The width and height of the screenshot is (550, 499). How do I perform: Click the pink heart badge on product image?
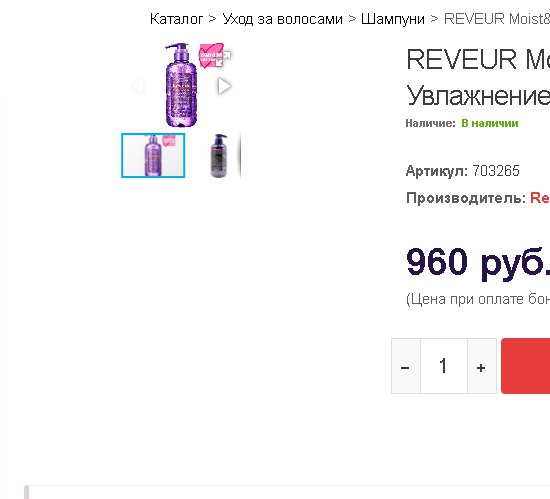[210, 55]
